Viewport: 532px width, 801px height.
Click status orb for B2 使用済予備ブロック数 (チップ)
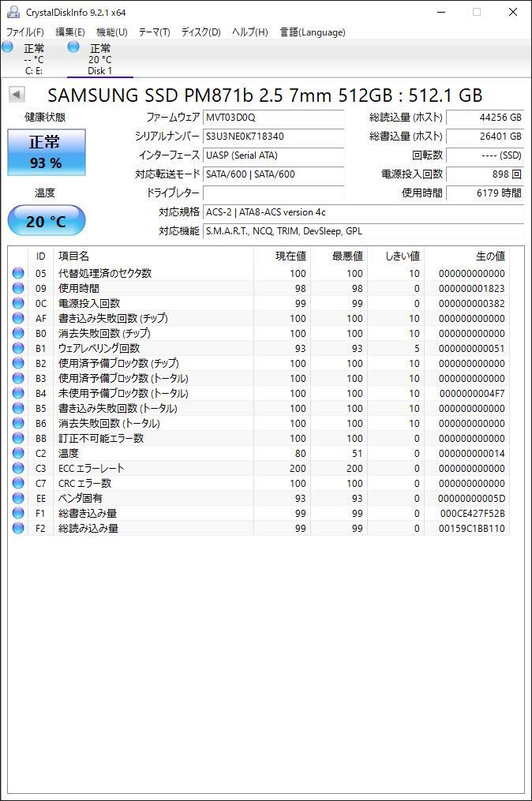pyautogui.click(x=18, y=363)
